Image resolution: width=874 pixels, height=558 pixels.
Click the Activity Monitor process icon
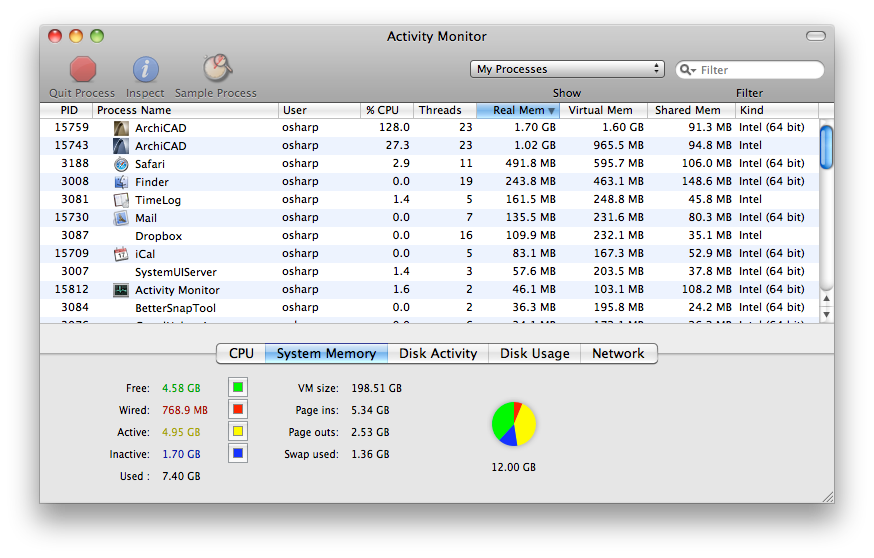[121, 290]
